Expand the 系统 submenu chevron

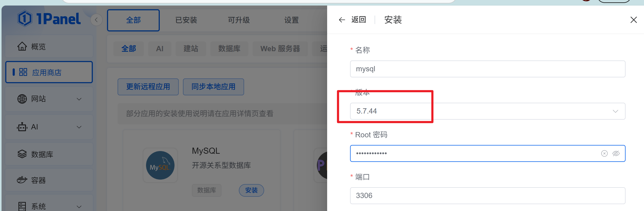tap(79, 207)
